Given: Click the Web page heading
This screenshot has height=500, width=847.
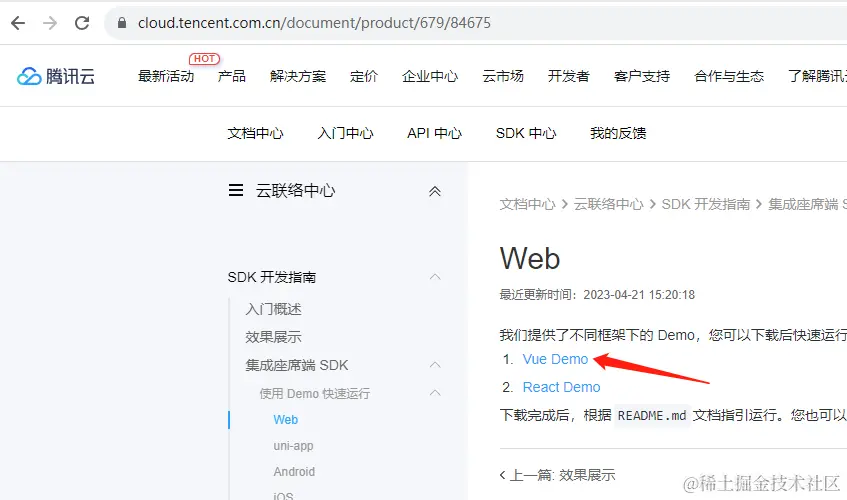Looking at the screenshot, I should 530,259.
